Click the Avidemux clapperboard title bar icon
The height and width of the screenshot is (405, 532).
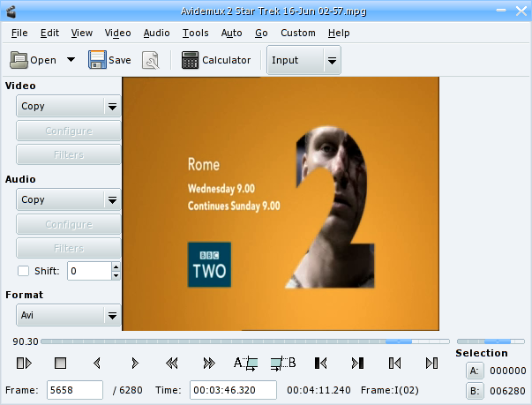(x=11, y=11)
